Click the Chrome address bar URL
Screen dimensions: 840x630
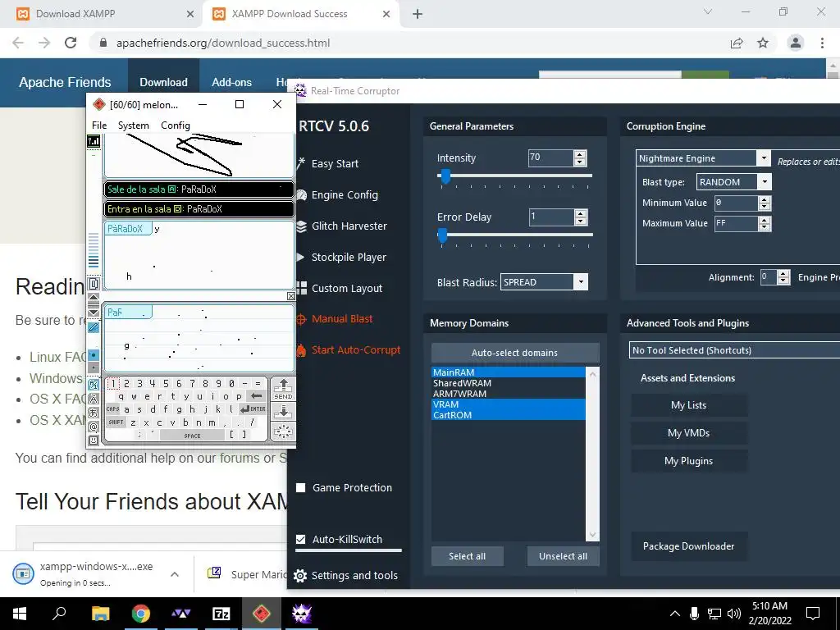[223, 43]
